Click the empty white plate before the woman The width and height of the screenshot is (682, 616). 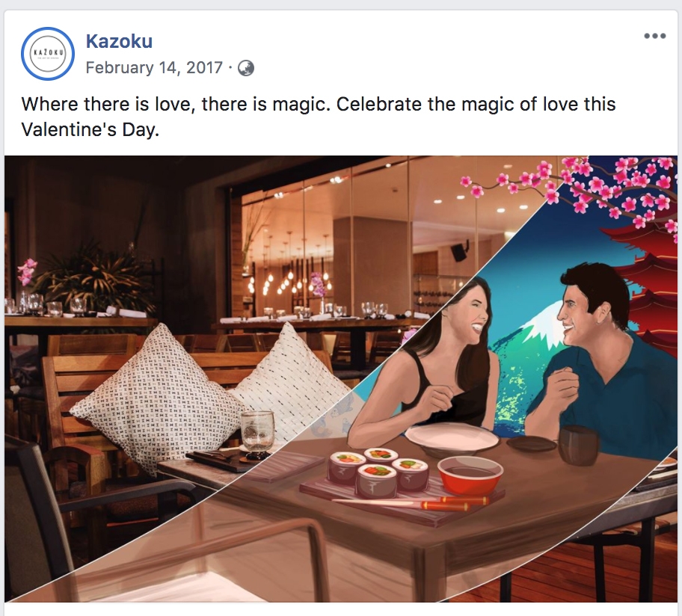[x=452, y=438]
